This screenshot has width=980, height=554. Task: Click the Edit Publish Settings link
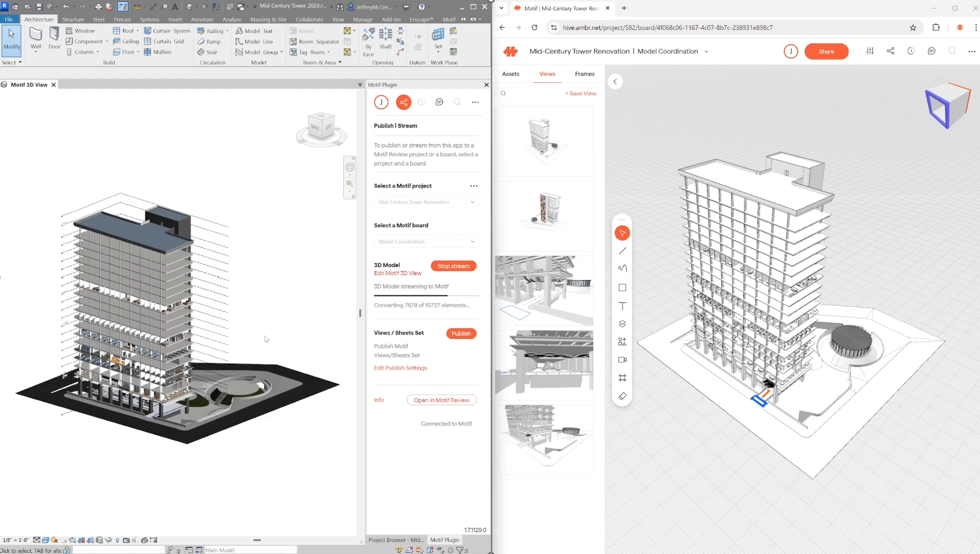[400, 368]
